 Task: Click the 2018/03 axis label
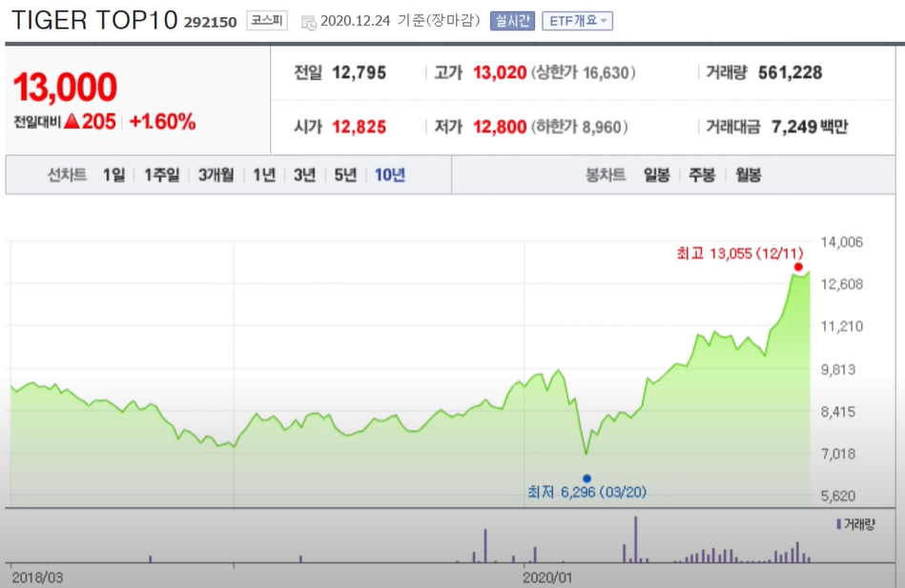(x=37, y=577)
